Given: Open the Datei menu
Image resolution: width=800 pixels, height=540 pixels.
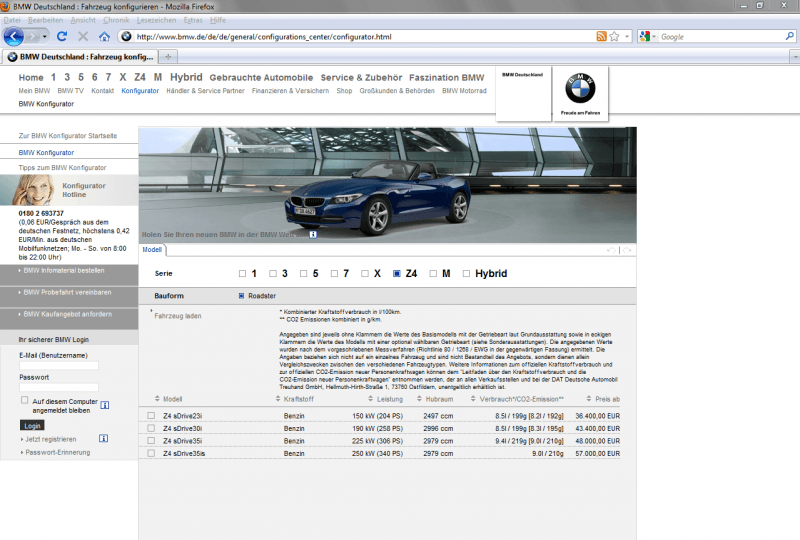Looking at the screenshot, I should point(12,20).
